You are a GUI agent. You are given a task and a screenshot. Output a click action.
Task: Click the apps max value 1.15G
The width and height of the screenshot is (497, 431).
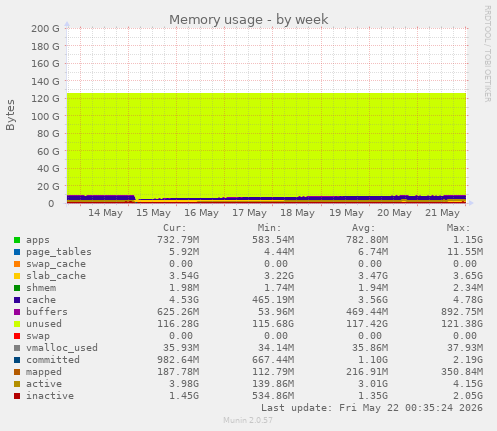point(468,240)
